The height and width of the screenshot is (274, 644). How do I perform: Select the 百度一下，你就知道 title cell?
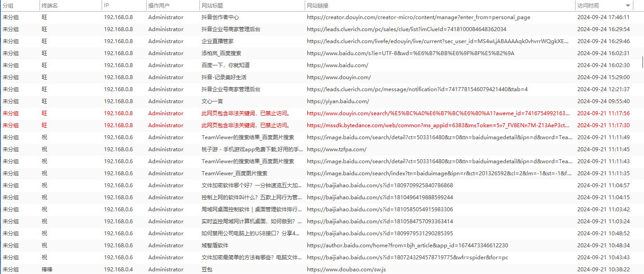[x=226, y=65]
